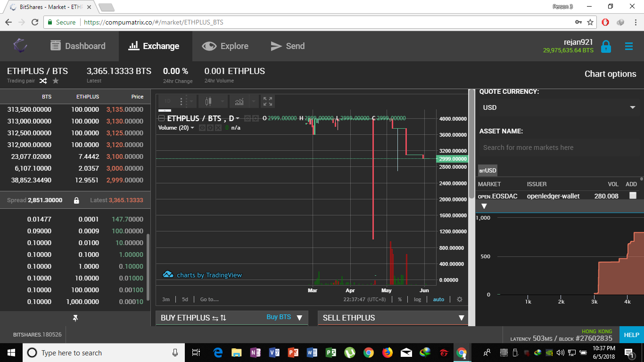The height and width of the screenshot is (362, 644).
Task: Click the order book scrollbar thumb
Action: pos(148,267)
